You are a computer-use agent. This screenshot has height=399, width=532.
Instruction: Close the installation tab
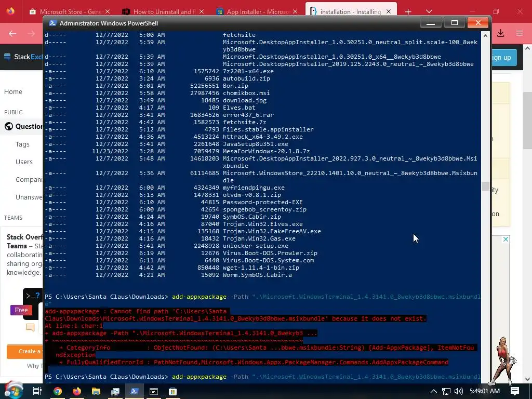(389, 11)
